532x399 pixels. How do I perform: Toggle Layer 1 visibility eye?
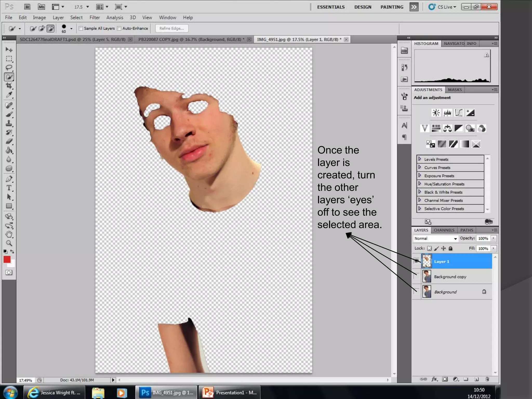point(416,261)
